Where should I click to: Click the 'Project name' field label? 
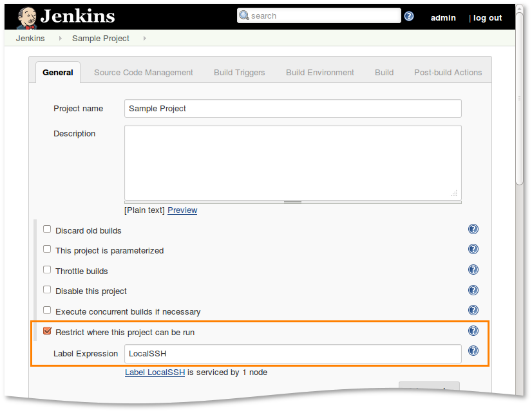tap(79, 109)
